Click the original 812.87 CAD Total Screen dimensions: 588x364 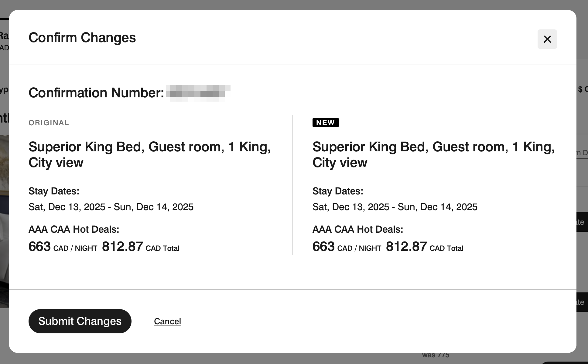pos(141,247)
